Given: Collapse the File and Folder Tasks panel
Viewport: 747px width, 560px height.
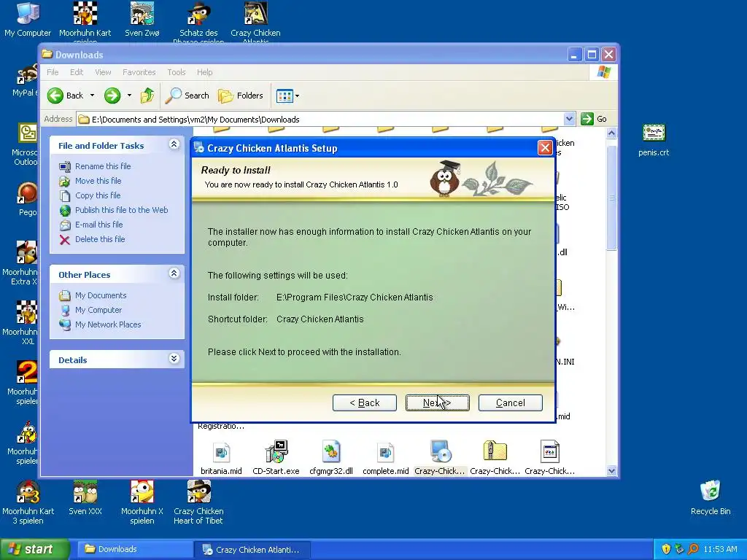Looking at the screenshot, I should [174, 144].
